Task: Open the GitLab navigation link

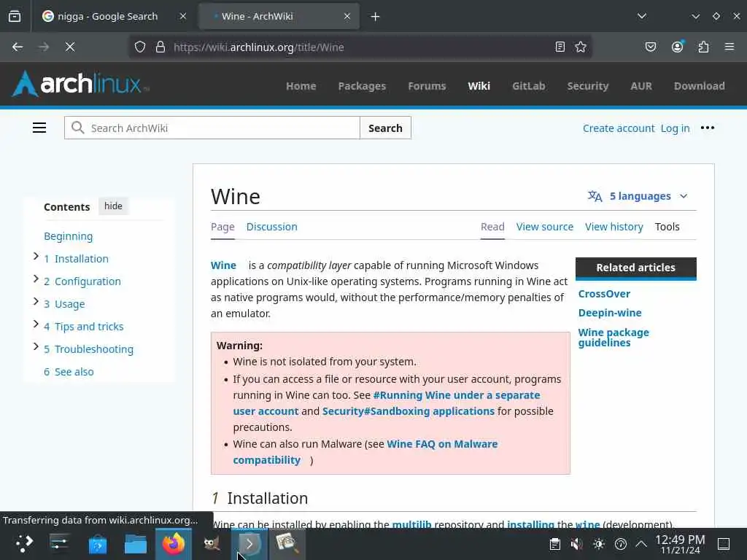Action: [x=529, y=86]
